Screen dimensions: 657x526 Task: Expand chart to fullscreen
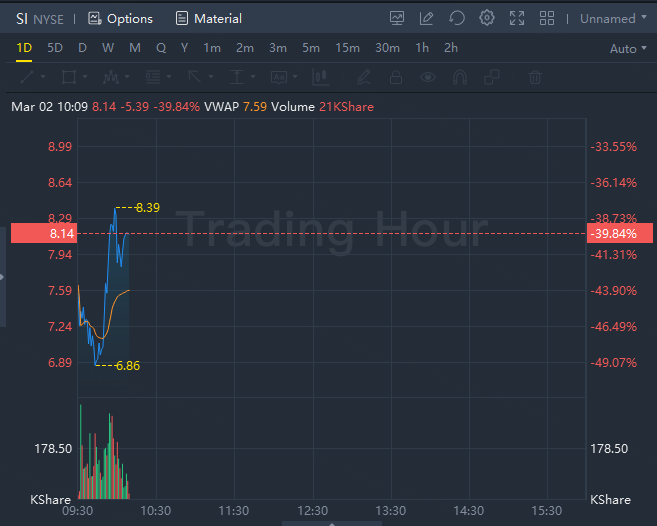517,18
